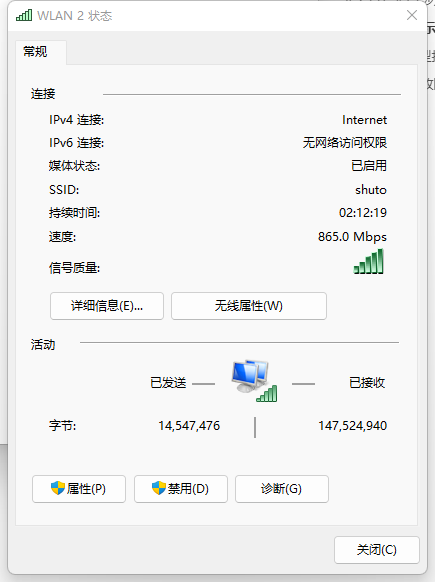
Task: Click the 信号质量 label
Action: point(74,268)
